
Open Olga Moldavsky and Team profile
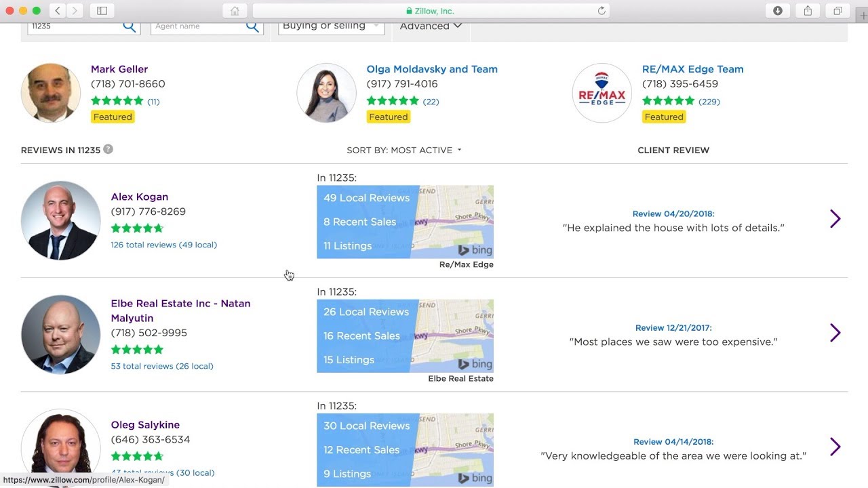click(x=432, y=69)
